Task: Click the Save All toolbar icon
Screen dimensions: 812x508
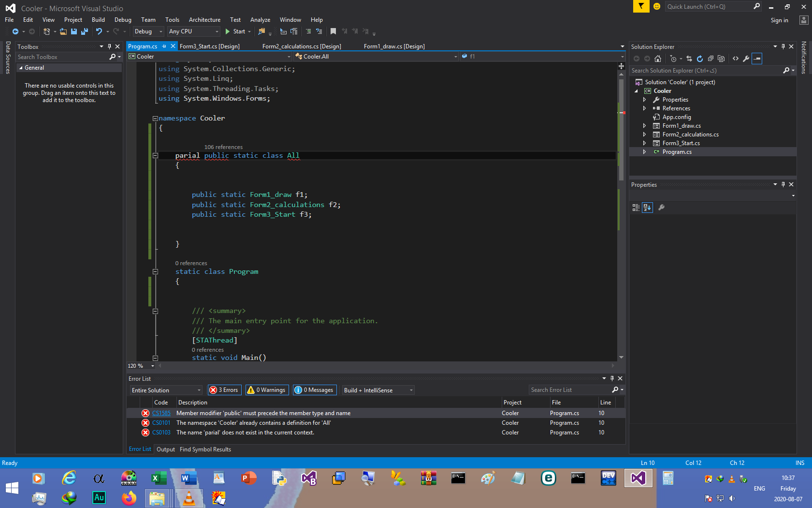Action: coord(85,31)
